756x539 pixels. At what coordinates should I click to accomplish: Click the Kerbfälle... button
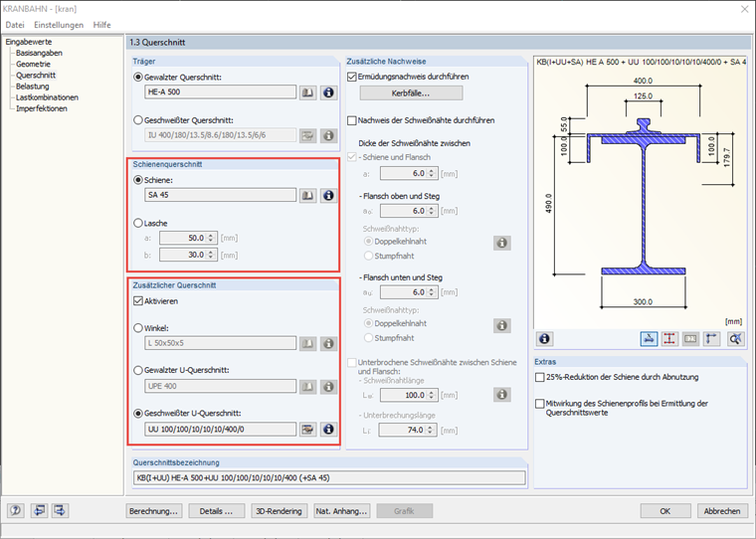click(x=411, y=93)
